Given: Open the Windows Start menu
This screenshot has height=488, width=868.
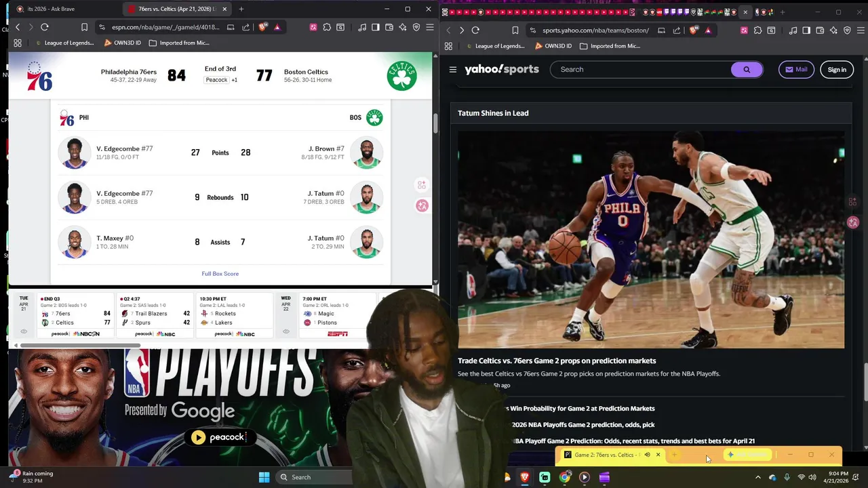Looking at the screenshot, I should (264, 477).
